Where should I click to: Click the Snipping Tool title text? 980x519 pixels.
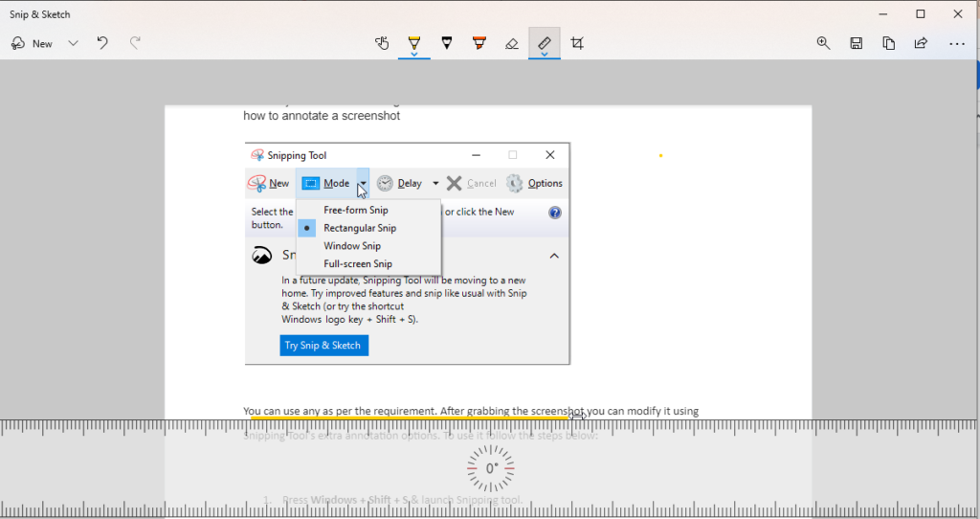(x=297, y=156)
